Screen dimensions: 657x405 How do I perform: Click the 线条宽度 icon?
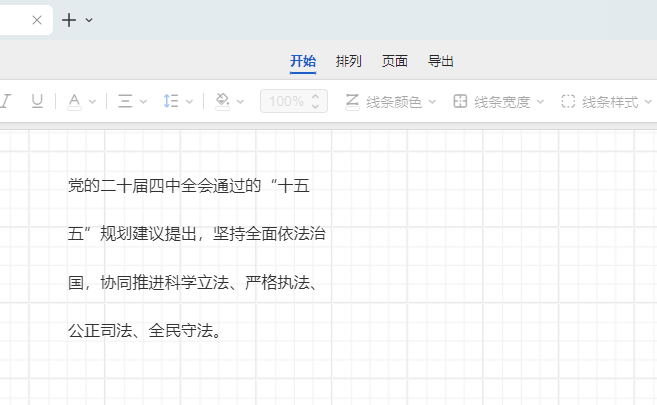coord(460,101)
